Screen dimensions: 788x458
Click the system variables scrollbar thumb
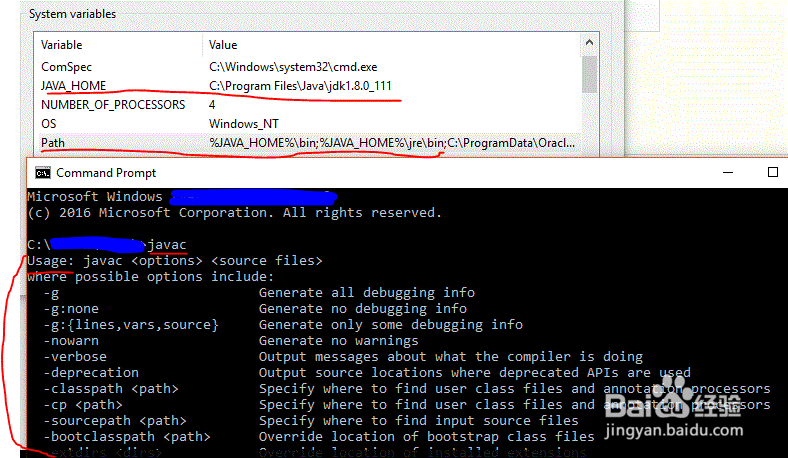[x=589, y=74]
